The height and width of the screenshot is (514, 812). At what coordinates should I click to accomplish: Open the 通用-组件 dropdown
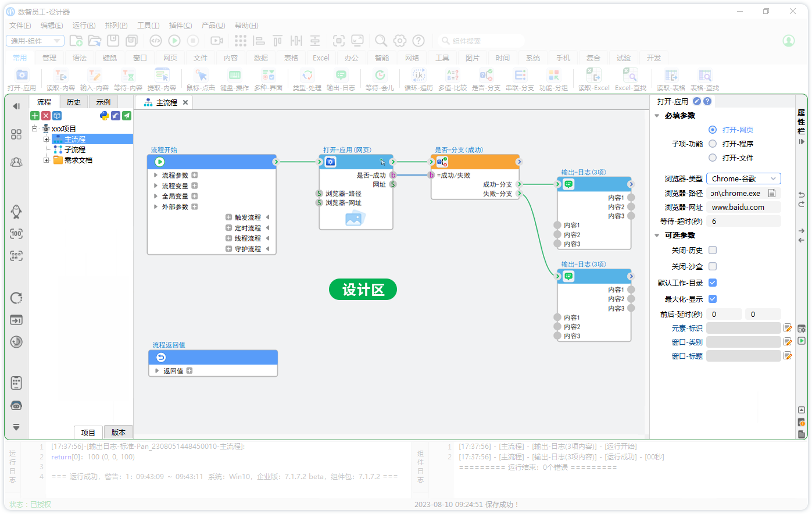[x=35, y=41]
